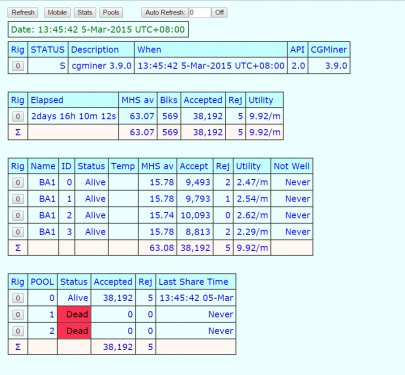Click the Σ cell in the pools table
Viewport: 405px width, 375px height.
[x=18, y=347]
